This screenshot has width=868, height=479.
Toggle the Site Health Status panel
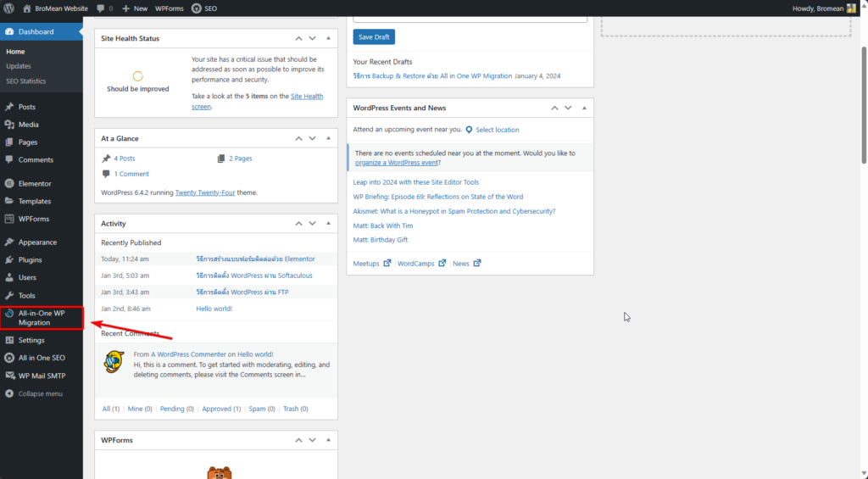point(327,38)
